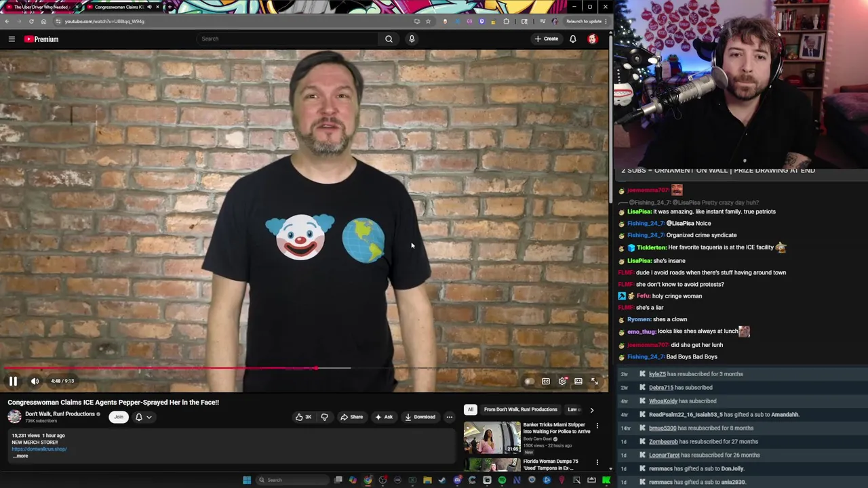
Task: Type in the YouTube Search field
Action: pyautogui.click(x=288, y=39)
